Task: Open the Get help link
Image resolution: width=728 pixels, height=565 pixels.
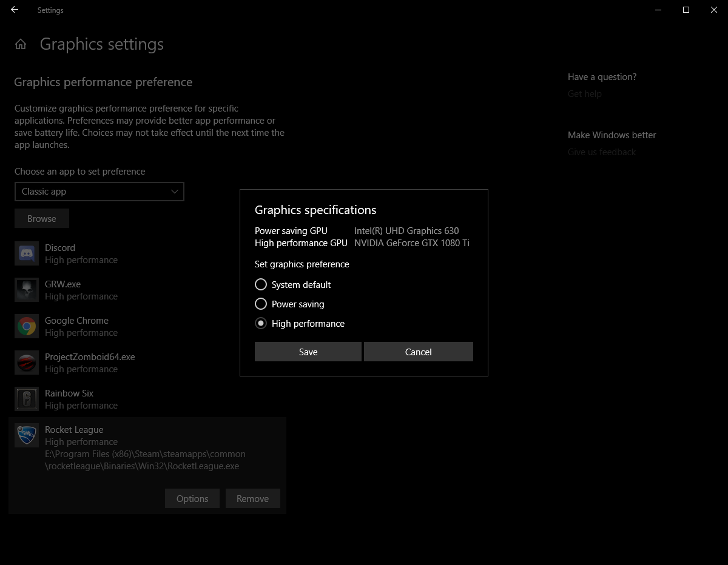Action: [584, 94]
